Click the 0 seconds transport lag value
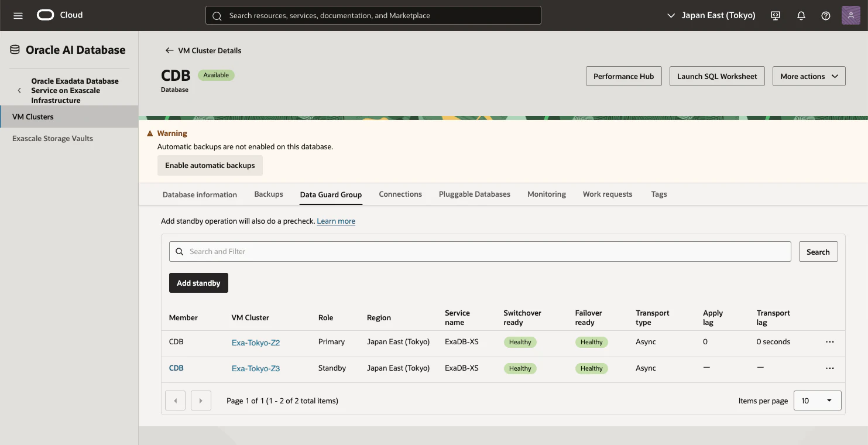868x445 pixels. click(773, 342)
